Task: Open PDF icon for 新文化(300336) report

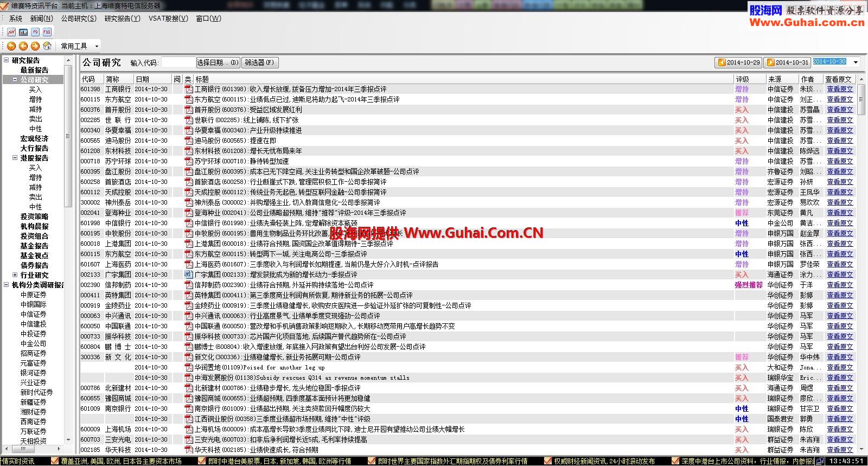Action: [x=189, y=357]
